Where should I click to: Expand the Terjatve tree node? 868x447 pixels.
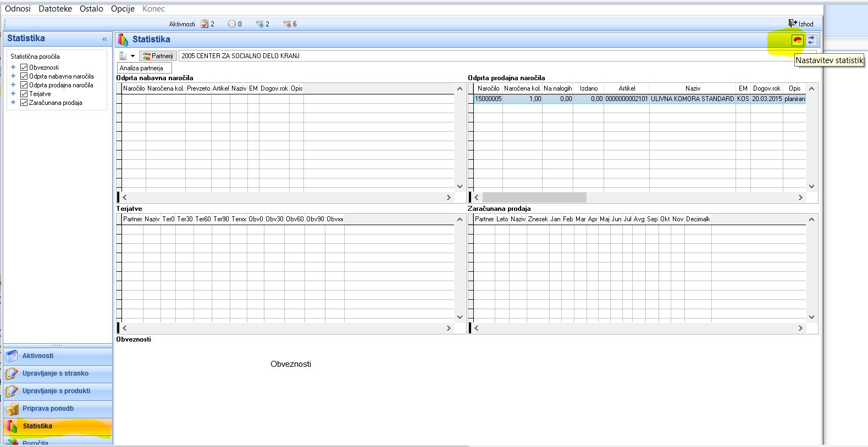tap(13, 94)
